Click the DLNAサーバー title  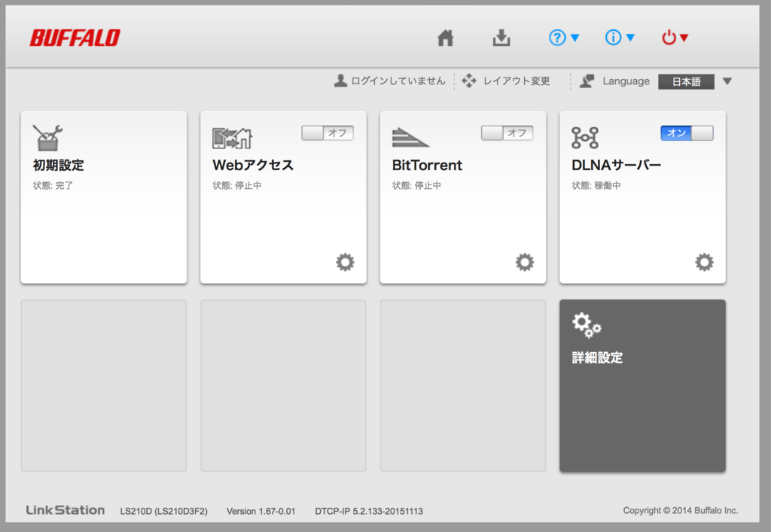[x=616, y=165]
